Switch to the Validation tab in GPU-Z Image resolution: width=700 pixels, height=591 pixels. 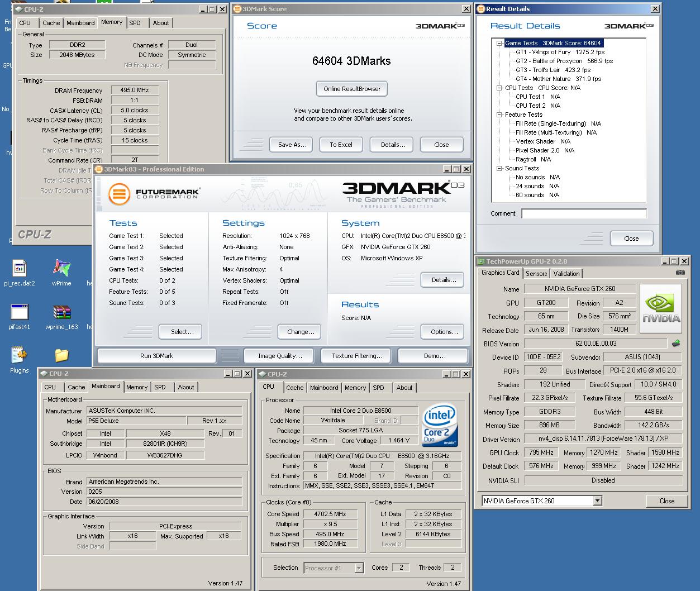(566, 274)
